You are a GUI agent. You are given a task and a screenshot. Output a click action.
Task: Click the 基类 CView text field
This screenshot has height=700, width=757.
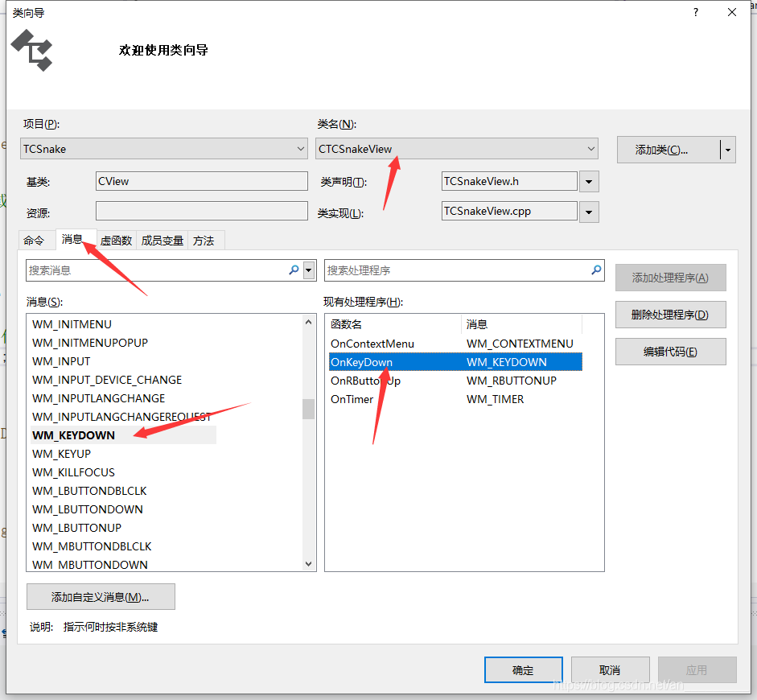coord(202,181)
